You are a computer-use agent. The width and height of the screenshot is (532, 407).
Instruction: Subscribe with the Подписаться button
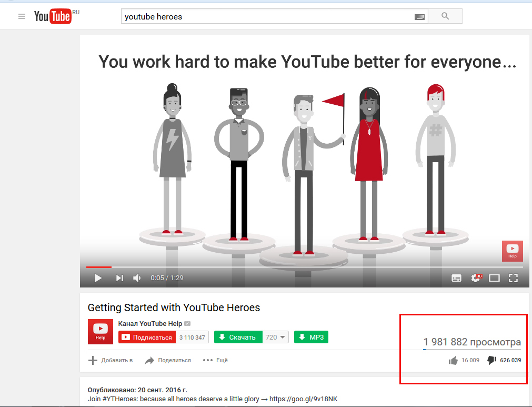point(147,337)
